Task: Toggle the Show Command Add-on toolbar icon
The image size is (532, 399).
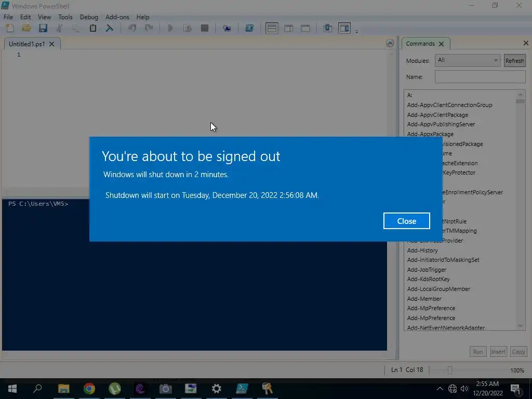Action: click(344, 28)
